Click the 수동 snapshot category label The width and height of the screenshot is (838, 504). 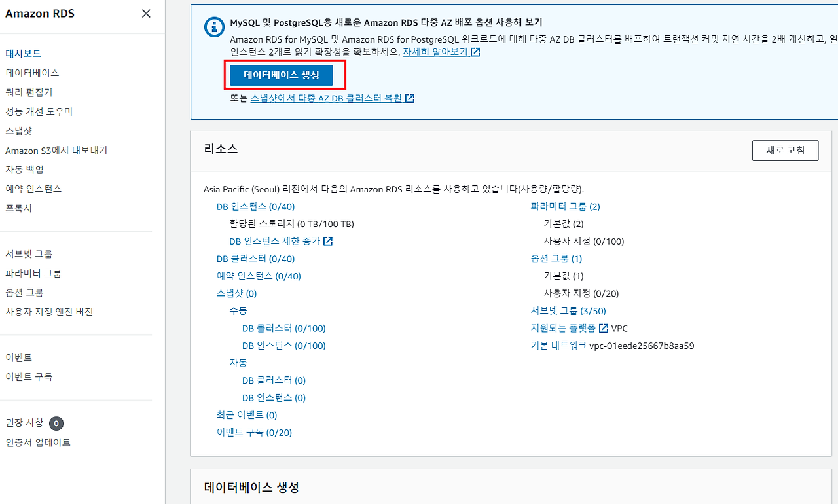click(x=238, y=311)
